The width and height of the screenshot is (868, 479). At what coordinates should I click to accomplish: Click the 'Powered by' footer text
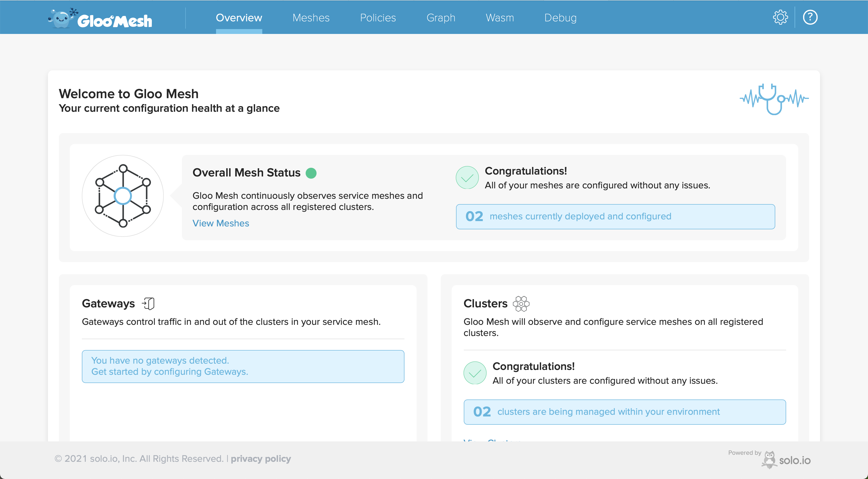[x=745, y=453]
